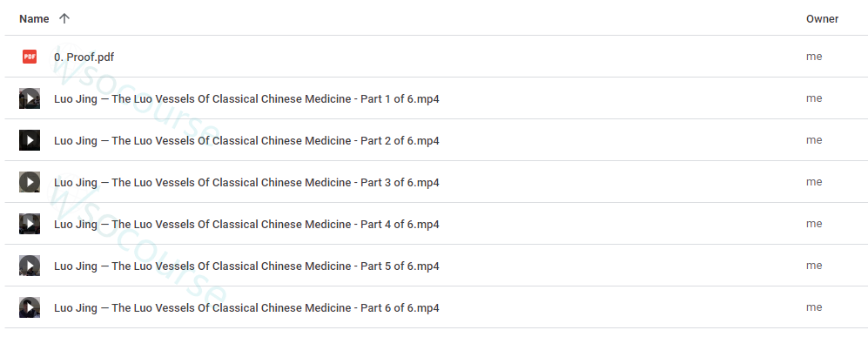Click the video play icon for Part 3
Screen dimensions: 868x337
pyautogui.click(x=30, y=182)
